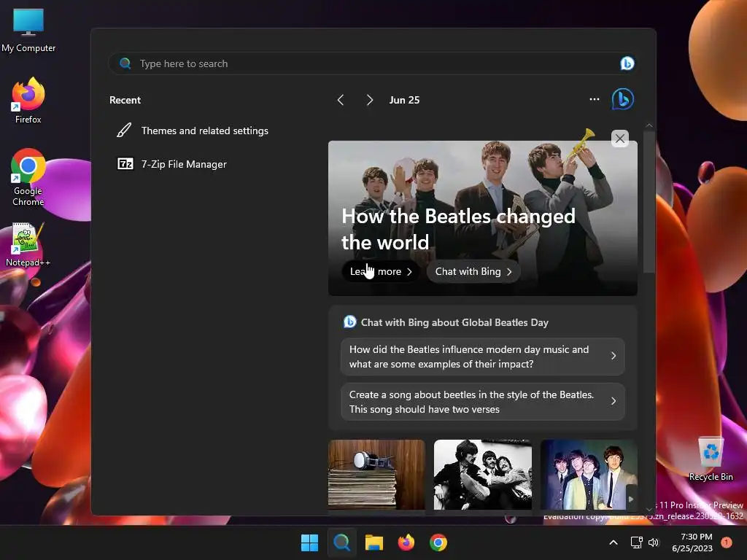Click the search panel scrollbar
Image resolution: width=747 pixels, height=560 pixels.
649,203
